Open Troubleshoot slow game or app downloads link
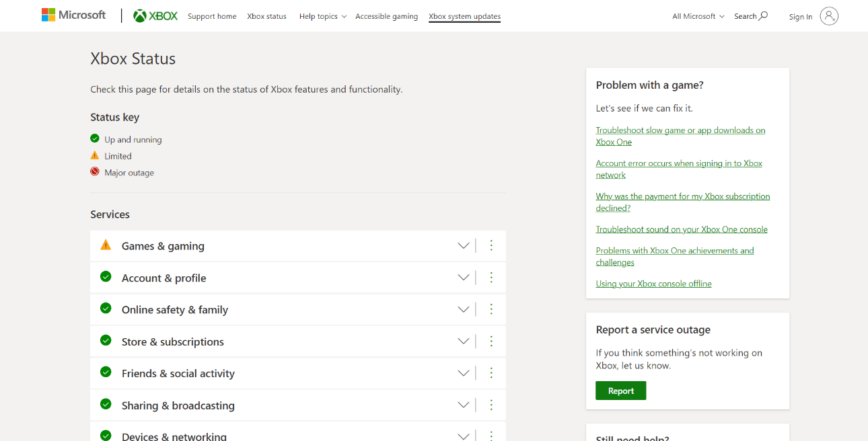 click(x=680, y=136)
